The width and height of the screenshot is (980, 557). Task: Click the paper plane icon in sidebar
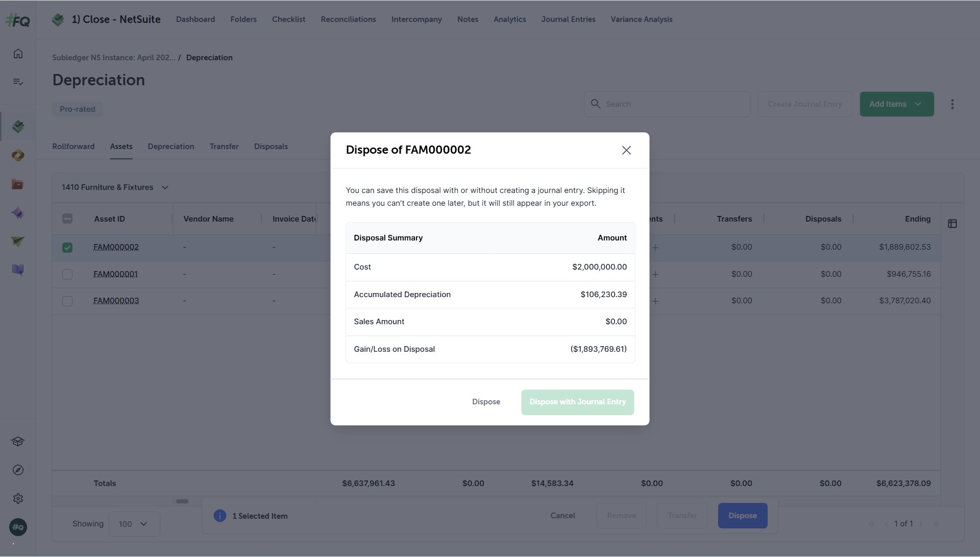point(18,241)
